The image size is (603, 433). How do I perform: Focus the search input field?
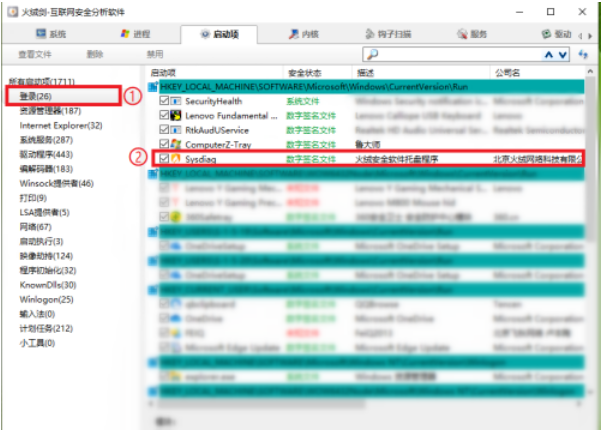coord(460,55)
